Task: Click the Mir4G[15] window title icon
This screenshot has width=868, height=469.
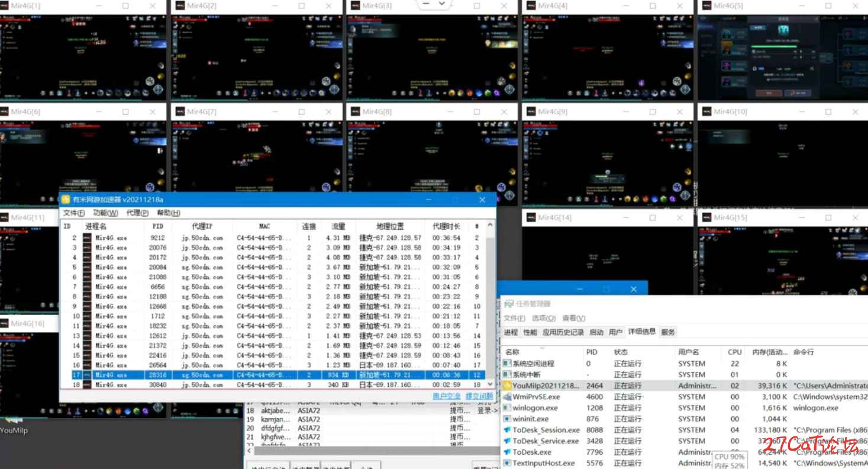Action: click(706, 217)
